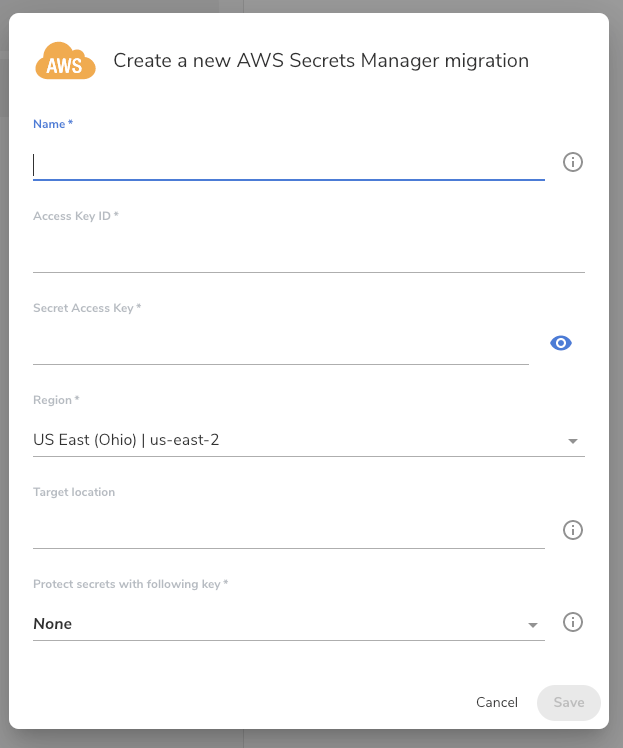The height and width of the screenshot is (748, 623).
Task: Expand the Region dropdown arrow
Action: tap(573, 441)
